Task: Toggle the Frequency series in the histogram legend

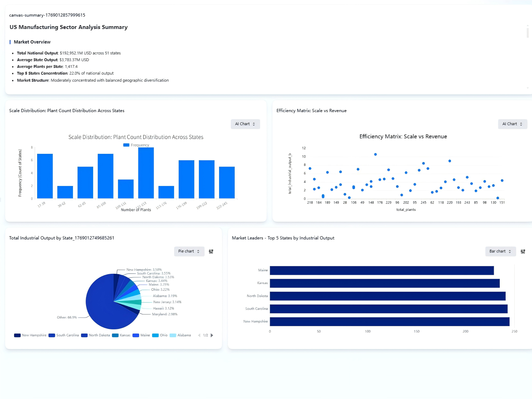Action: 136,145
